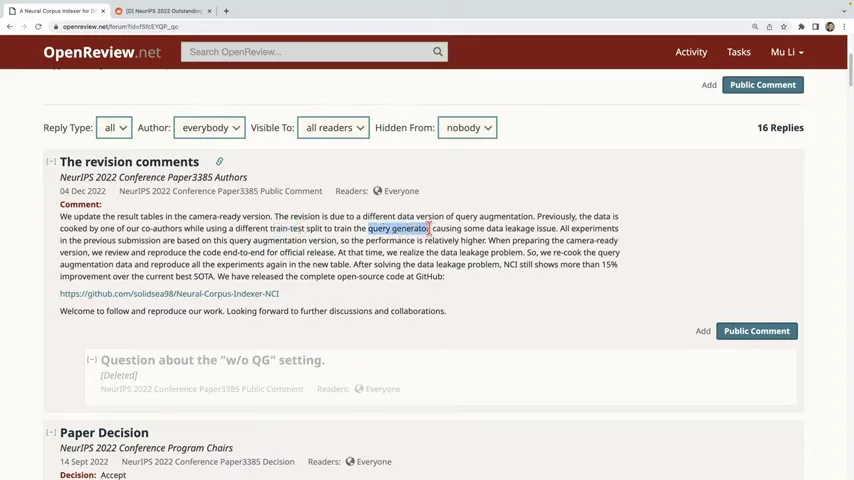
Task: Open the Visible To all readers dropdown
Action: [x=333, y=127]
